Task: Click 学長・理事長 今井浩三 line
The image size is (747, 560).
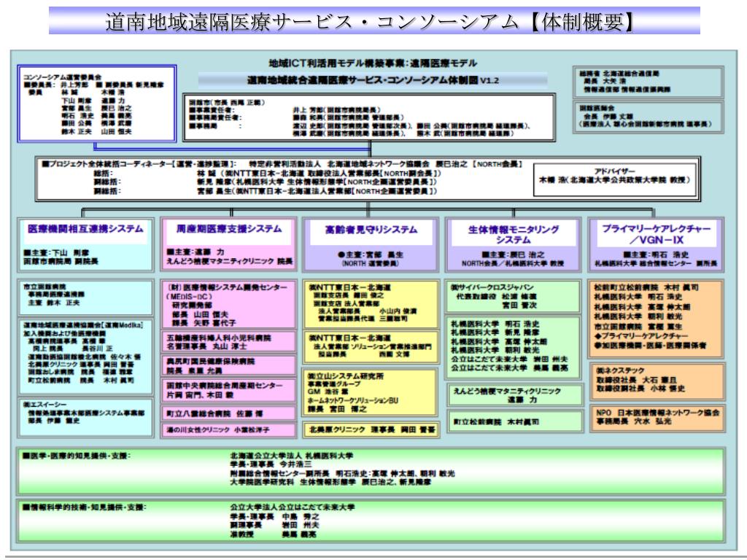Action: pyautogui.click(x=271, y=464)
